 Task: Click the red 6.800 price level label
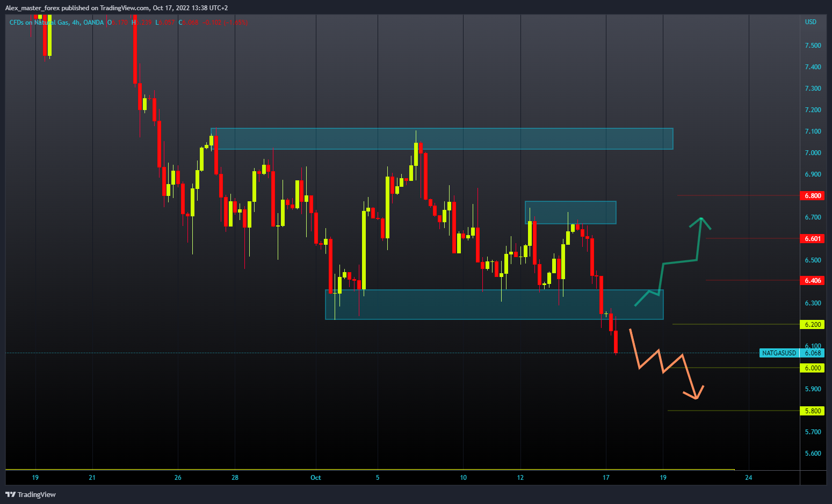coord(812,196)
